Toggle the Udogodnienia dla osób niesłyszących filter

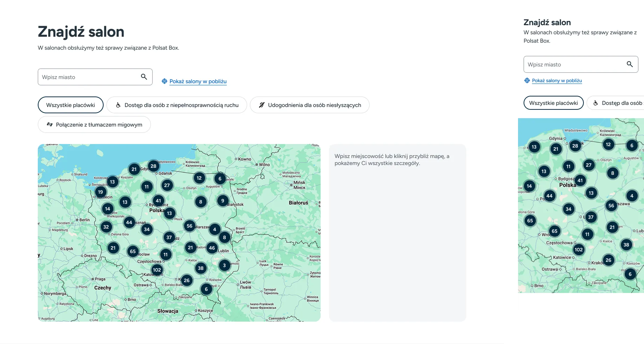tap(309, 105)
